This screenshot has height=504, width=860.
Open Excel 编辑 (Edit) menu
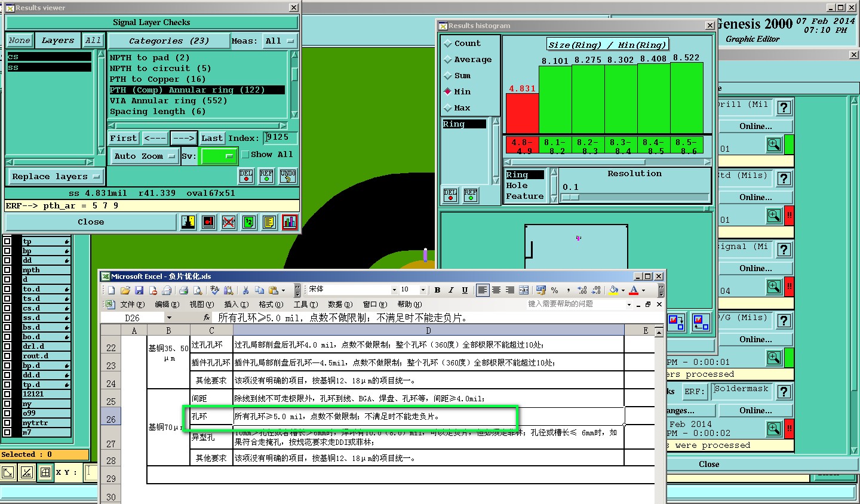click(x=167, y=305)
